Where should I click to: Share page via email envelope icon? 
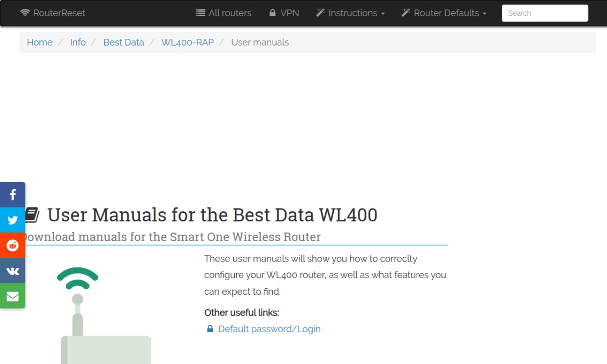click(12, 296)
